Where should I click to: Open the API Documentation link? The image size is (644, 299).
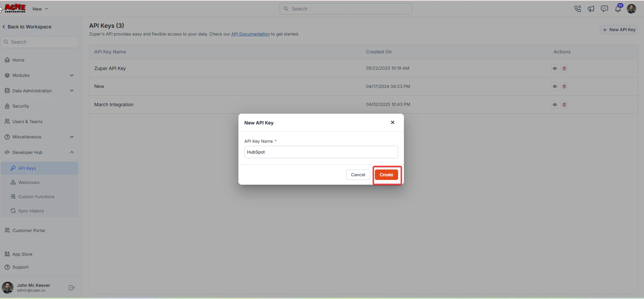tap(250, 34)
